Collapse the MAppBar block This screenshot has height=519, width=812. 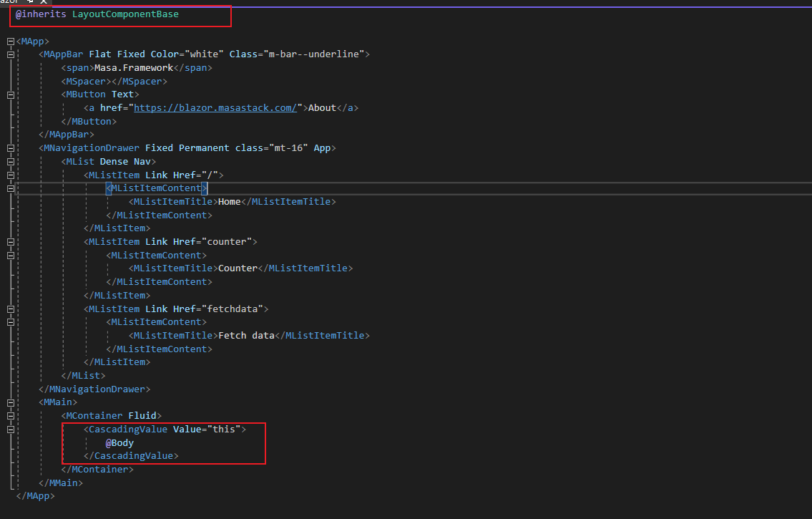[x=11, y=54]
